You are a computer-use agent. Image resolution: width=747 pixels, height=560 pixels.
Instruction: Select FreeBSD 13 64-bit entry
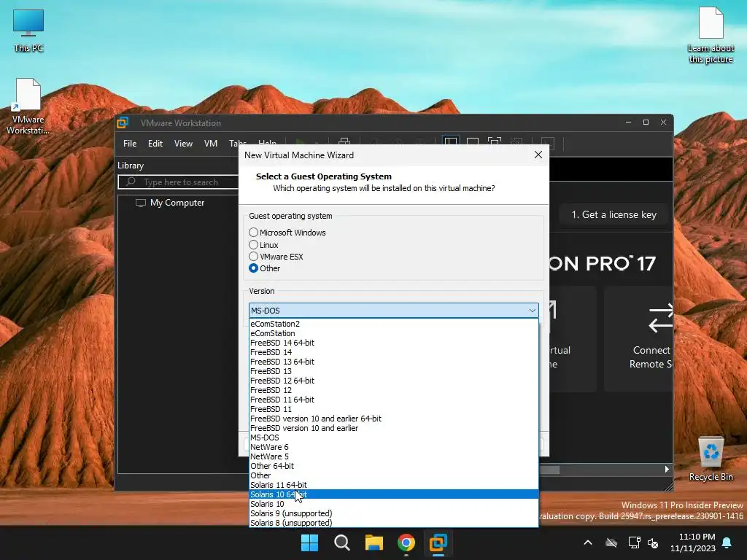pyautogui.click(x=393, y=362)
